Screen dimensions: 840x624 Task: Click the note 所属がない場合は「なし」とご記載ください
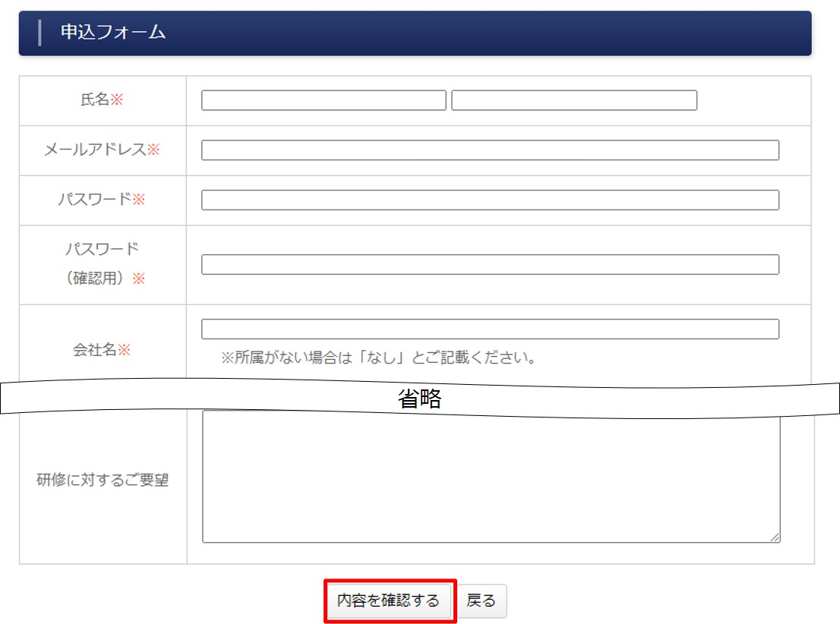coord(379,358)
